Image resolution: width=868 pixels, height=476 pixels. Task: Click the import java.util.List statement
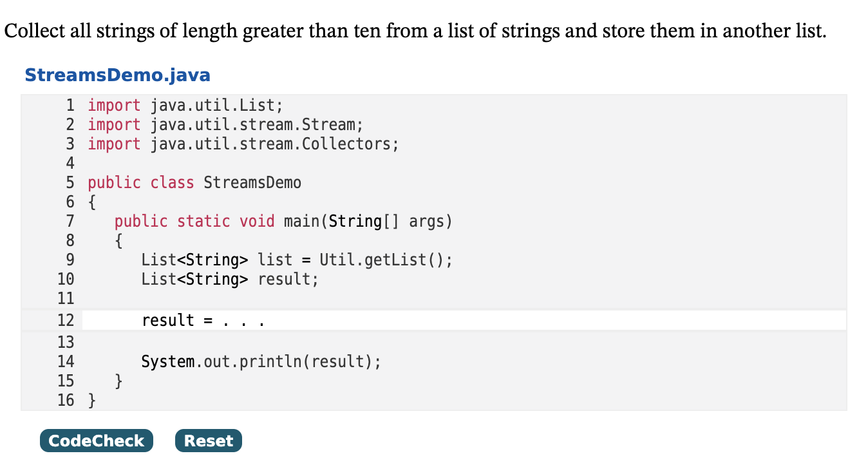[x=185, y=105]
